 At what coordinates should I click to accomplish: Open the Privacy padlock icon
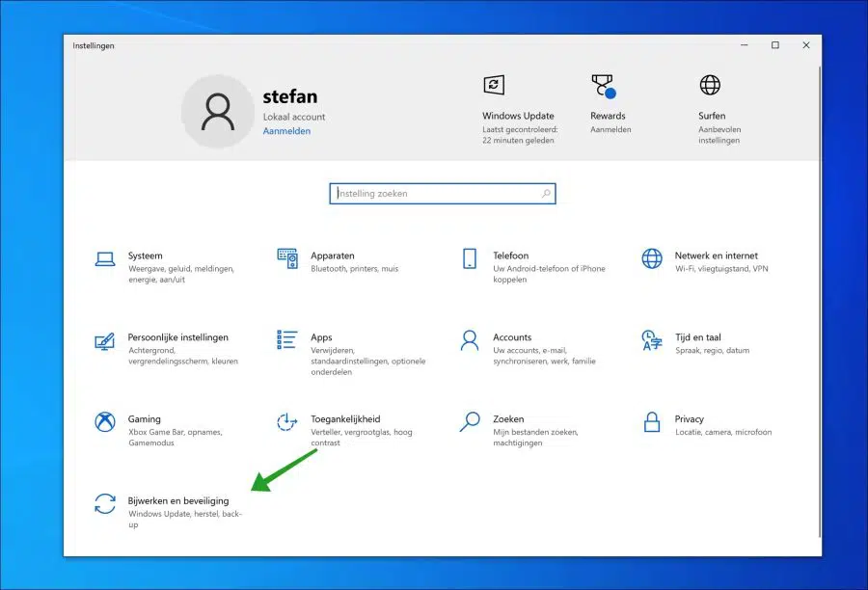point(652,421)
